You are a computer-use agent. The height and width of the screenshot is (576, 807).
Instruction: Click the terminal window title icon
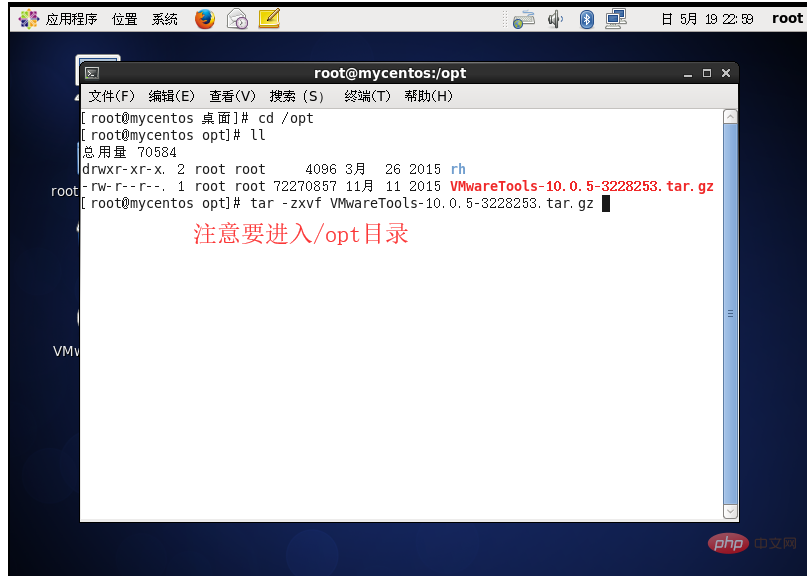point(92,73)
